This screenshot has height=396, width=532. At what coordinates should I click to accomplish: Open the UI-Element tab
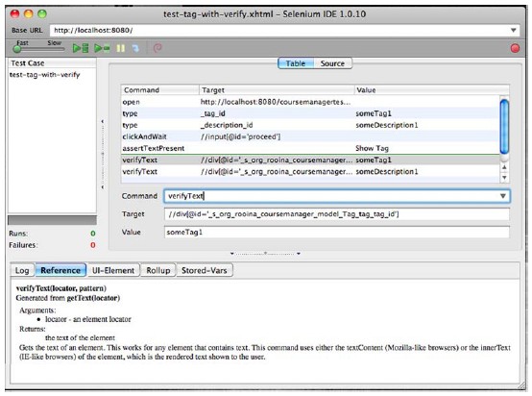tap(113, 270)
